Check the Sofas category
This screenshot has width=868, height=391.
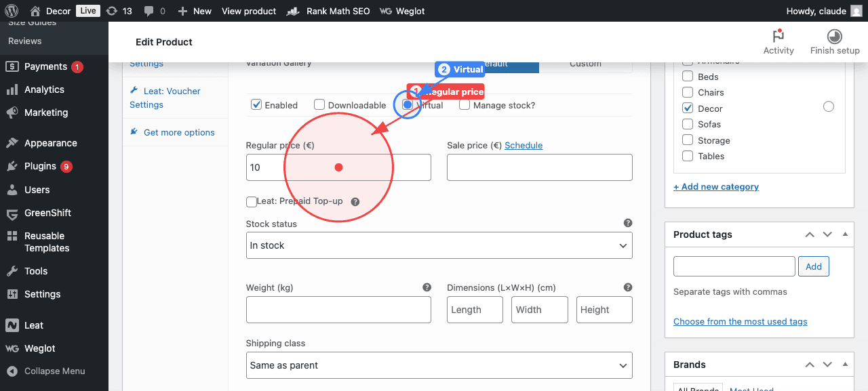click(688, 124)
